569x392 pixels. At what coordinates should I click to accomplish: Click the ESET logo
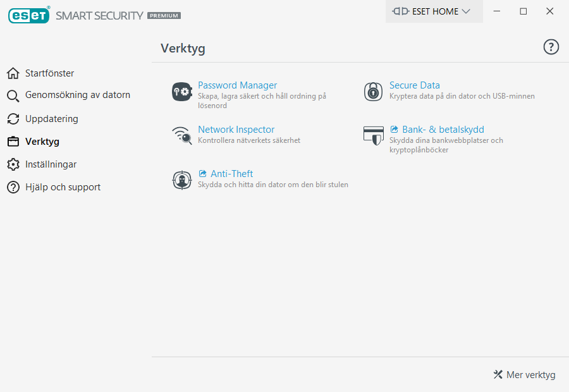(x=28, y=15)
